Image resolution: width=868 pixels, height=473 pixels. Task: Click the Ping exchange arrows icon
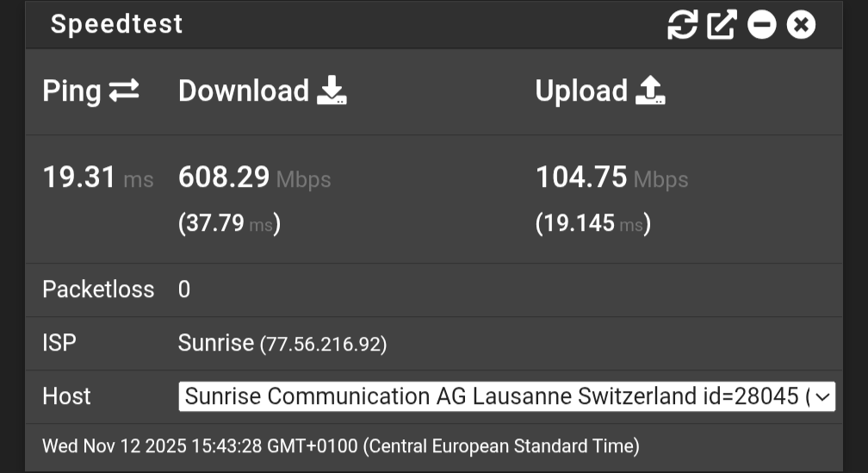point(124,90)
